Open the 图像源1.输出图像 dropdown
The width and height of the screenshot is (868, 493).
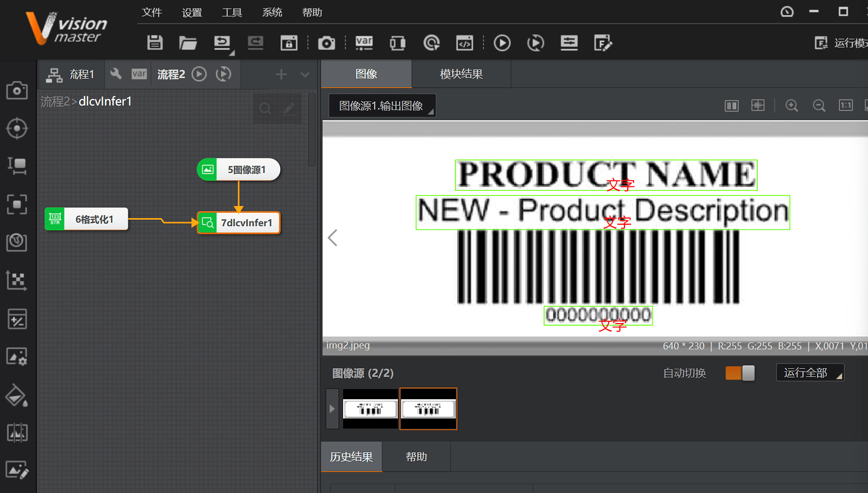coord(382,106)
